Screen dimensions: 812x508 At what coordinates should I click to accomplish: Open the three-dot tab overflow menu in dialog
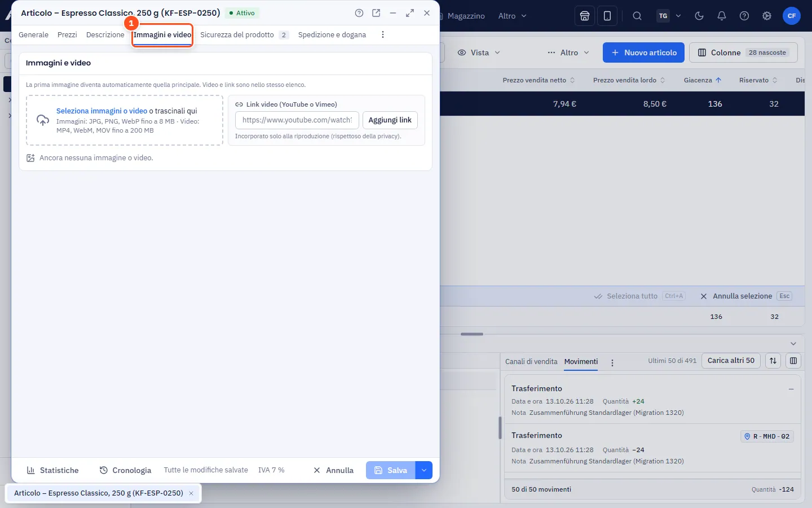(x=383, y=34)
